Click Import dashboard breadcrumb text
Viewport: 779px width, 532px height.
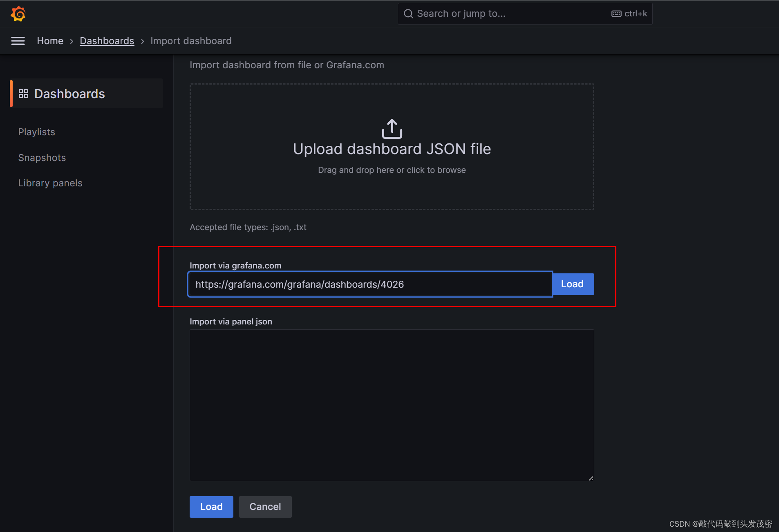point(191,41)
